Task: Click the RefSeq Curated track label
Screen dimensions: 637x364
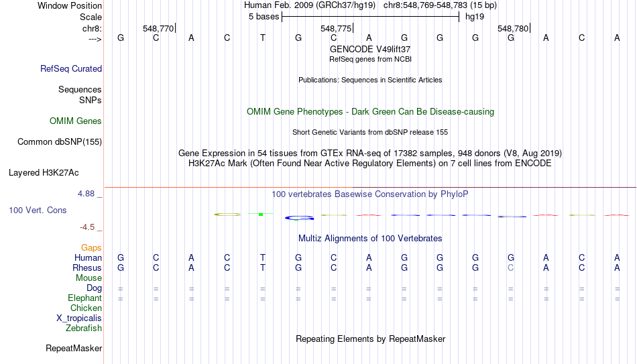Action: click(70, 68)
